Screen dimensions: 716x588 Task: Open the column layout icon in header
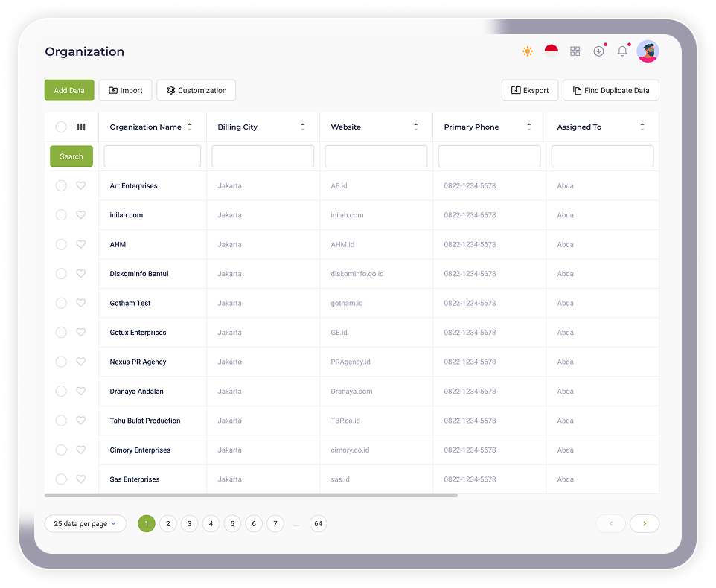click(x=81, y=127)
